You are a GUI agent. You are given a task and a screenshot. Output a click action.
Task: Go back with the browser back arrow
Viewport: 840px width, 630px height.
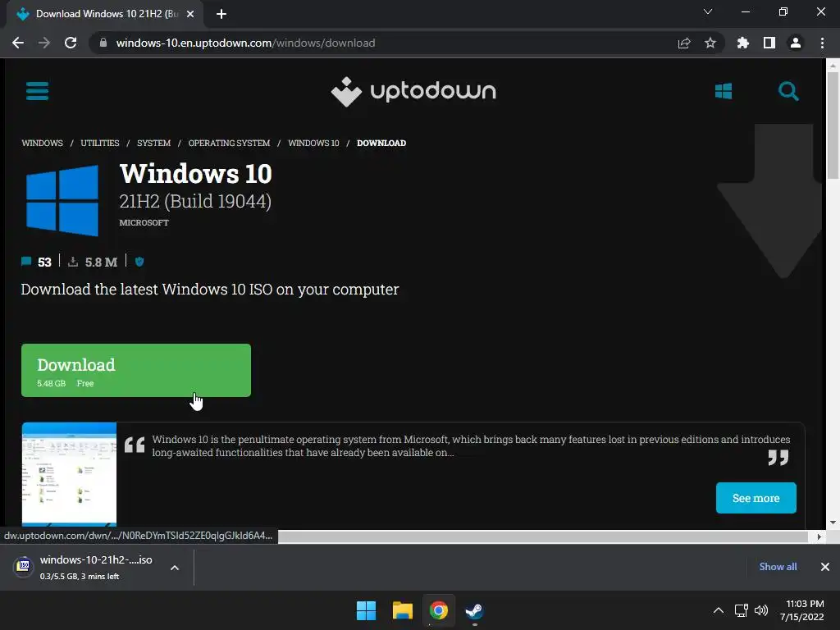click(18, 43)
